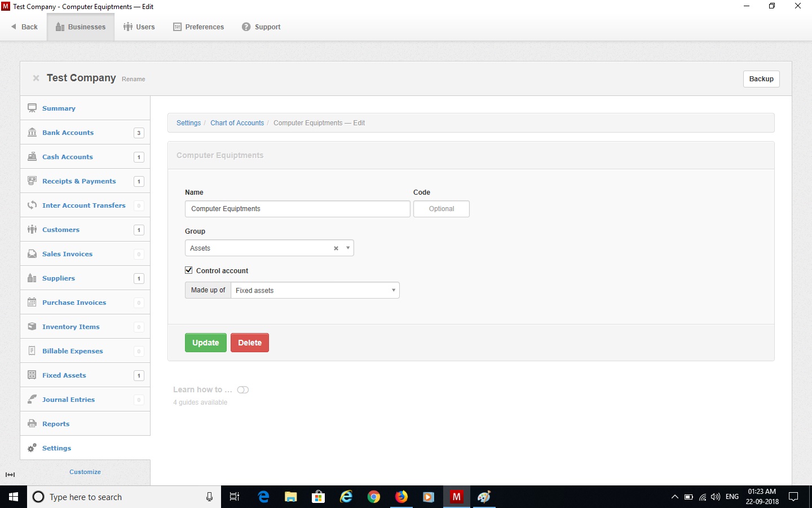Screen dimensions: 812x508
Task: Click the Settings gears icon
Action: coord(32,448)
